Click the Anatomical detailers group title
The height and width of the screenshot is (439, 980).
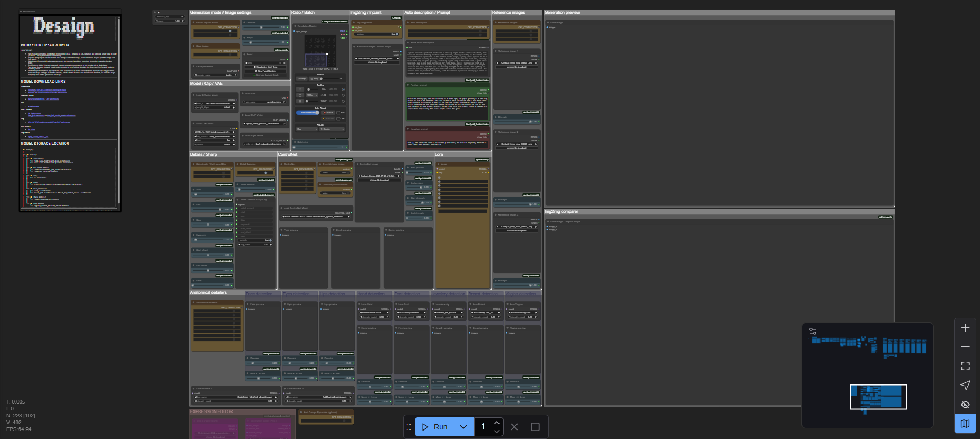click(208, 292)
